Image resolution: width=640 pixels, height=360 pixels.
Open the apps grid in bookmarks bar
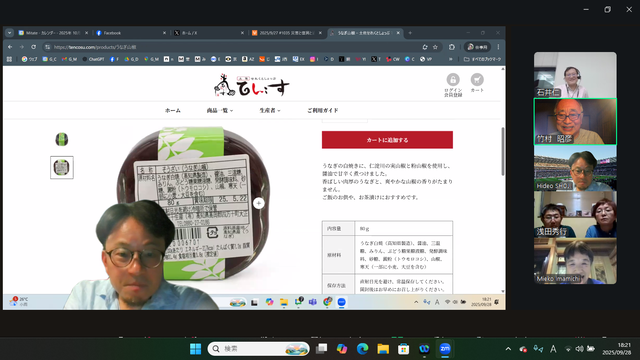9,59
